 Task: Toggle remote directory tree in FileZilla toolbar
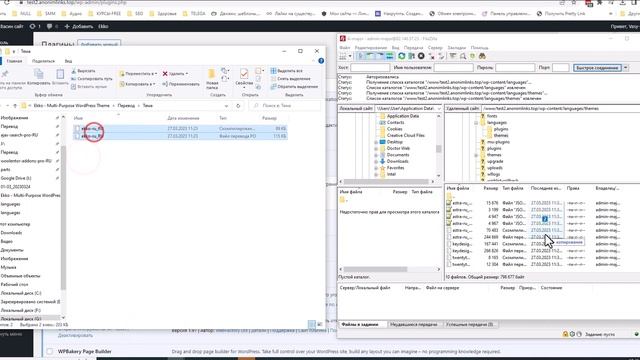tap(380, 56)
